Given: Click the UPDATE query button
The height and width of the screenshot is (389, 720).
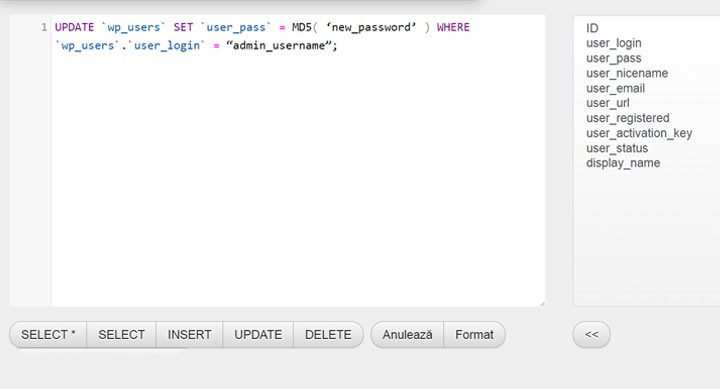Looking at the screenshot, I should (258, 335).
